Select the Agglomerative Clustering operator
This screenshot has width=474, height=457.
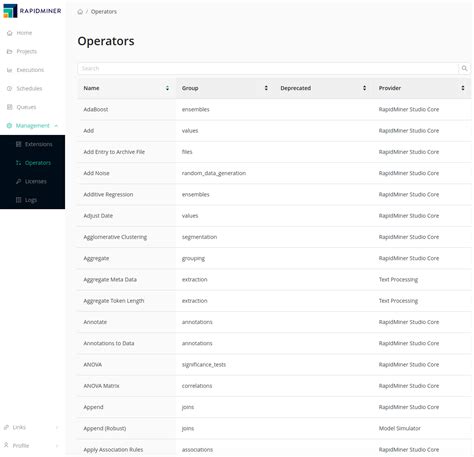115,237
